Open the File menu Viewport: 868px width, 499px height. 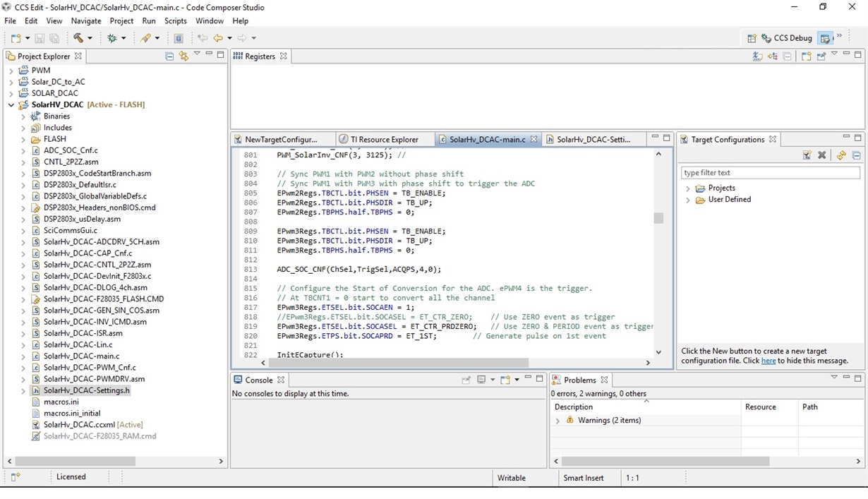pos(10,21)
